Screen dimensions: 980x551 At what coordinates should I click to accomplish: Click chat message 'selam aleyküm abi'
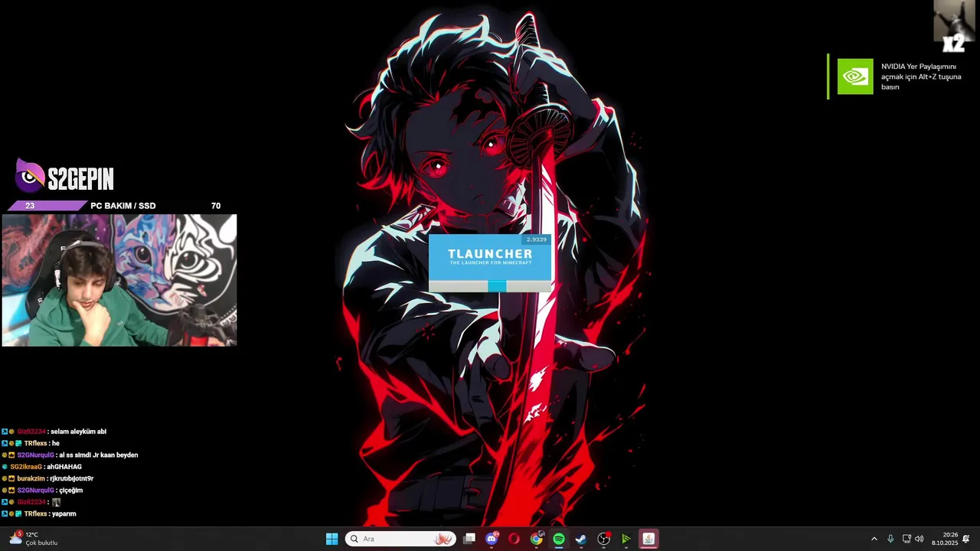tap(78, 432)
